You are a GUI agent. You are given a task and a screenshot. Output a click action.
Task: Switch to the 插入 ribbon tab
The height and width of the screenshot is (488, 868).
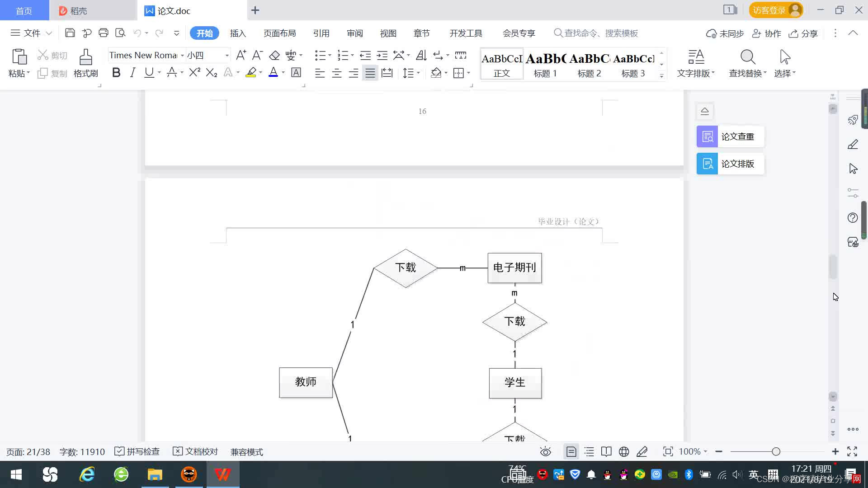[238, 33]
